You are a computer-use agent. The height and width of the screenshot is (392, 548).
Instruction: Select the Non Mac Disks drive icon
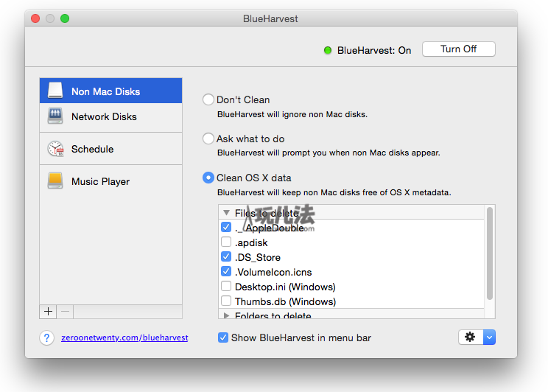[55, 91]
